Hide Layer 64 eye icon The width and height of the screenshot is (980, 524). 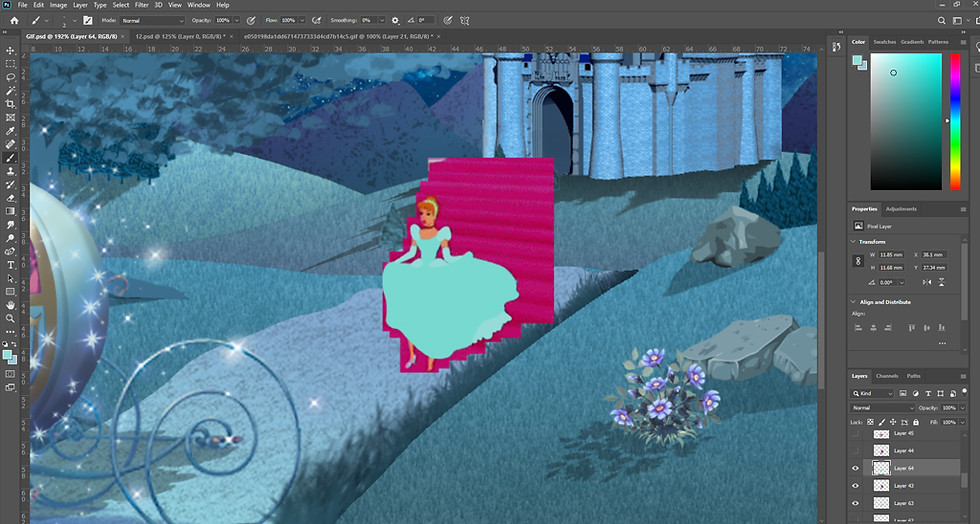point(856,468)
